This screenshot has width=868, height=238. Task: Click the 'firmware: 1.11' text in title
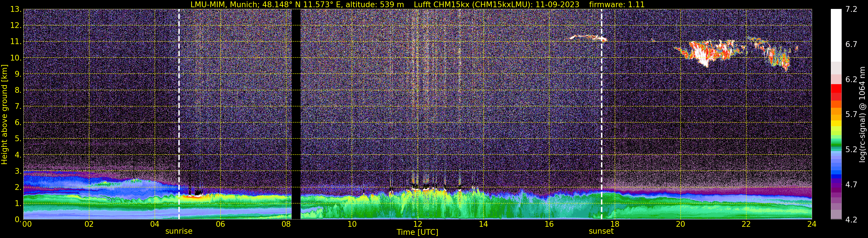click(x=617, y=4)
